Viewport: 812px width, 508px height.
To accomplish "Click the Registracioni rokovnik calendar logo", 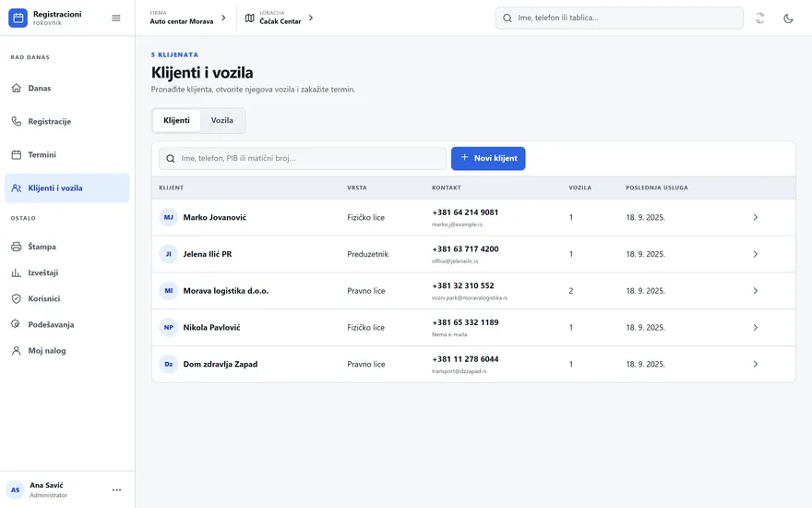I will click(x=18, y=18).
